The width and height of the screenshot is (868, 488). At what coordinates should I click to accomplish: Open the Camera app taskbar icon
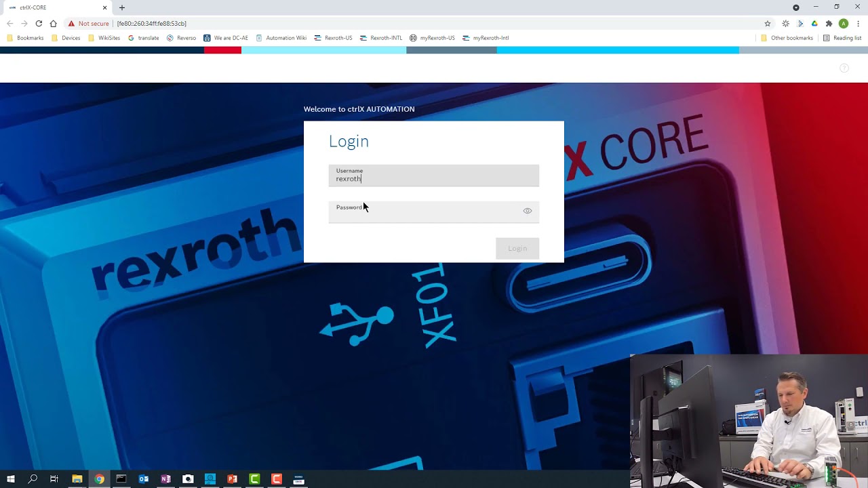(x=188, y=479)
